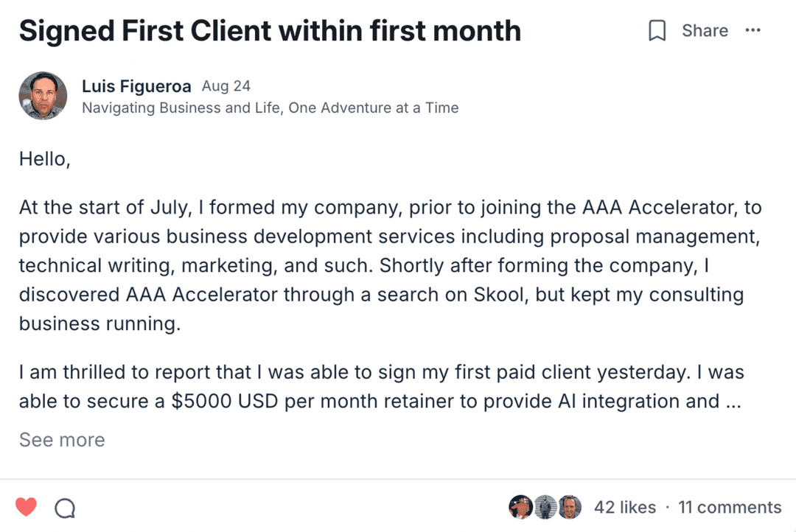The height and width of the screenshot is (532, 796).
Task: Click Luis Figueroa's profile picture
Action: (x=43, y=96)
